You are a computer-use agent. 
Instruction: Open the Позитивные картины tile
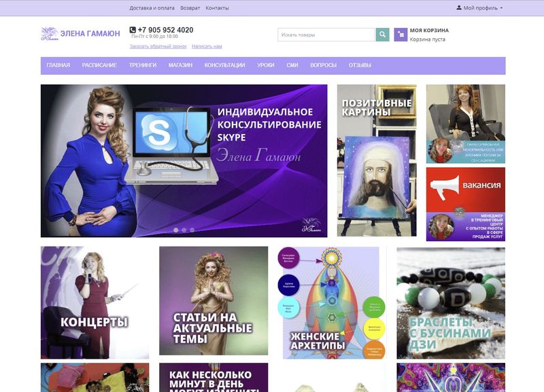[x=377, y=160]
